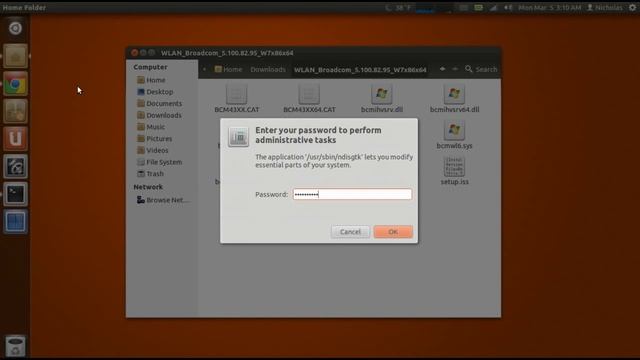
Task: Open the system settings gear in top panel
Action: (632, 7)
